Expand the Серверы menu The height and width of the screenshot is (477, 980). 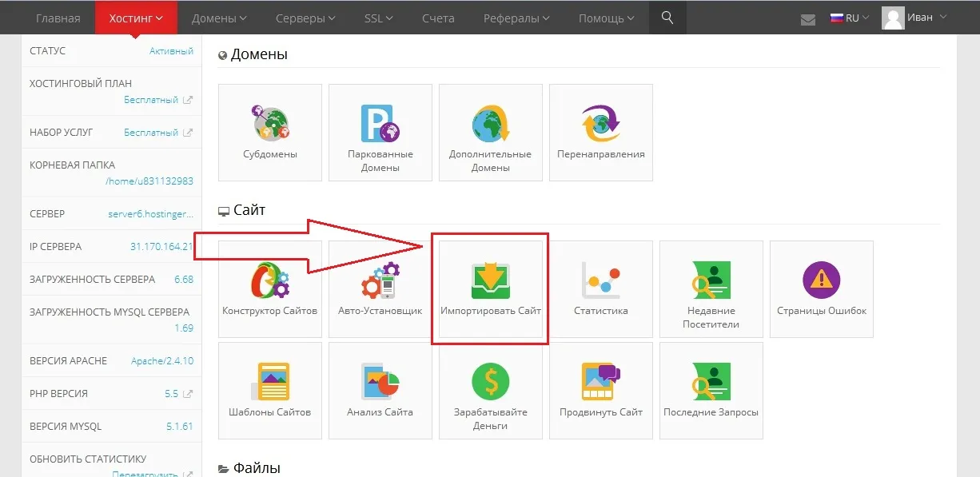pyautogui.click(x=305, y=18)
